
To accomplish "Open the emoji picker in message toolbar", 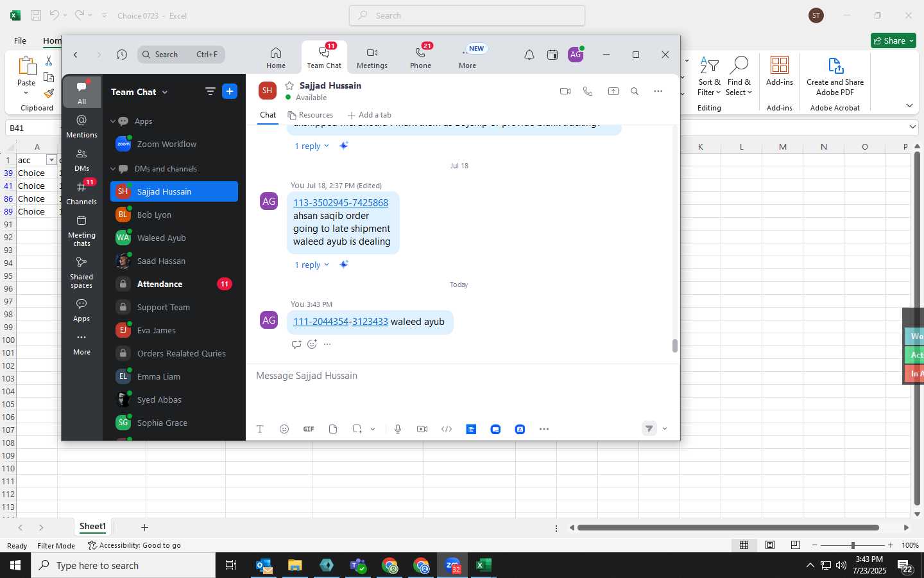I will coord(284,429).
